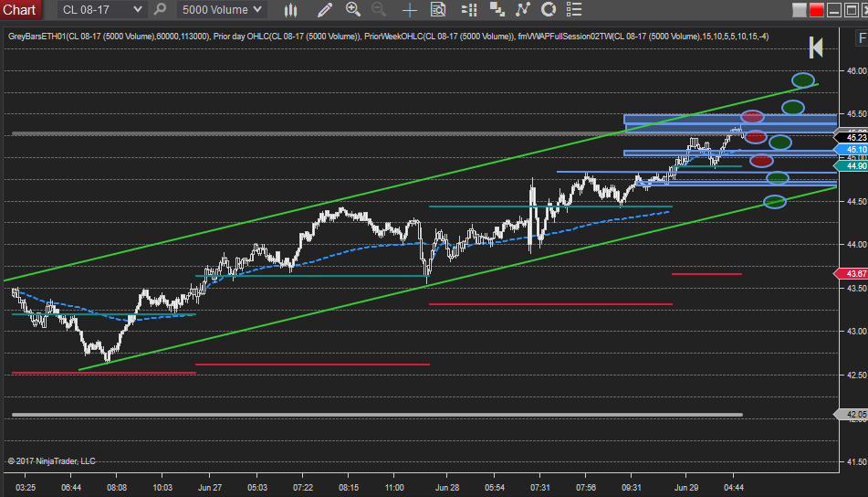Activate the zoom in magnifier
This screenshot has width=868, height=497.
click(x=352, y=9)
